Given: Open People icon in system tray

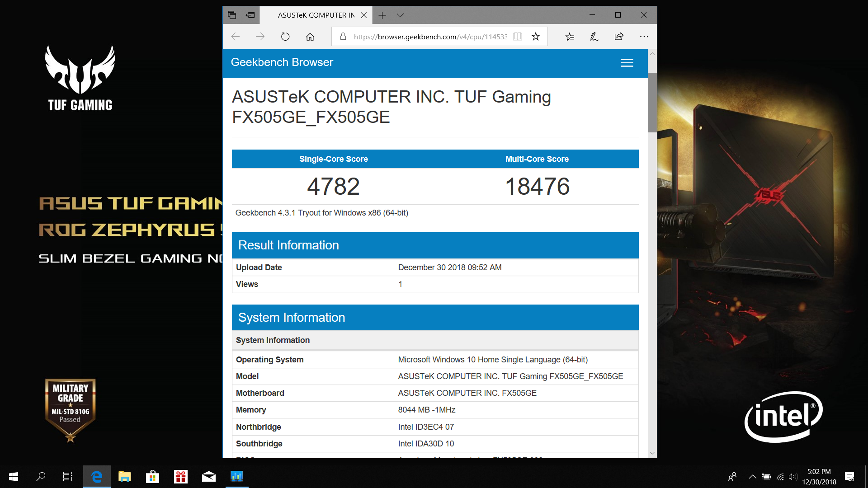Looking at the screenshot, I should 732,477.
